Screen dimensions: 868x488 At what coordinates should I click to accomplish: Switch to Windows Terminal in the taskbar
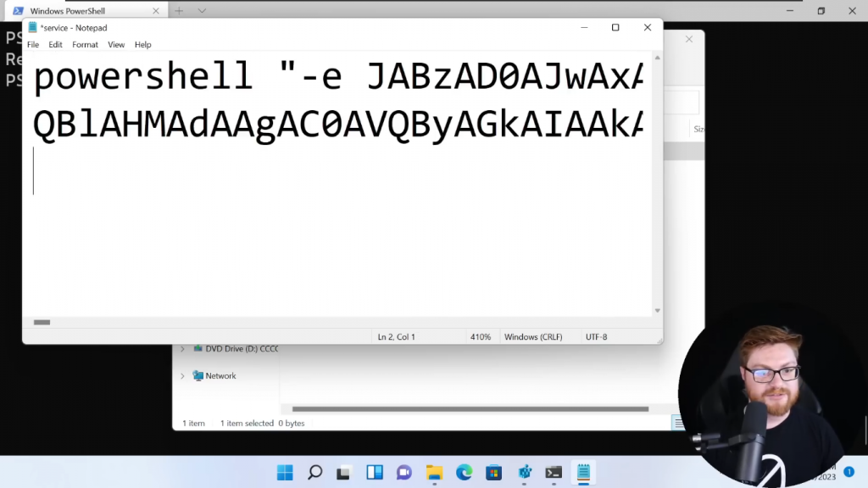[x=554, y=473]
